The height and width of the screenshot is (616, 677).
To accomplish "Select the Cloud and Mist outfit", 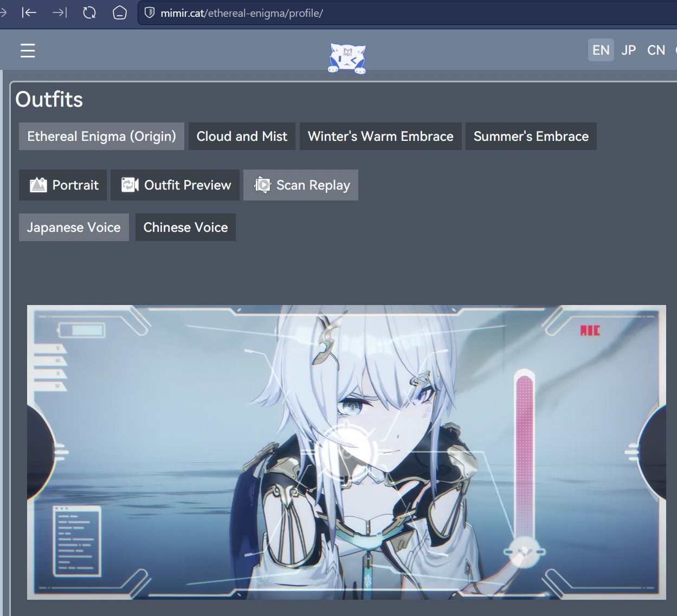I will tap(242, 136).
